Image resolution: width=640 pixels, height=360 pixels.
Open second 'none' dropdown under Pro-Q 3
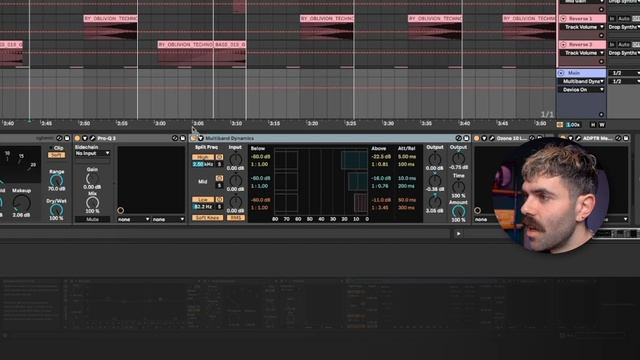click(168, 220)
